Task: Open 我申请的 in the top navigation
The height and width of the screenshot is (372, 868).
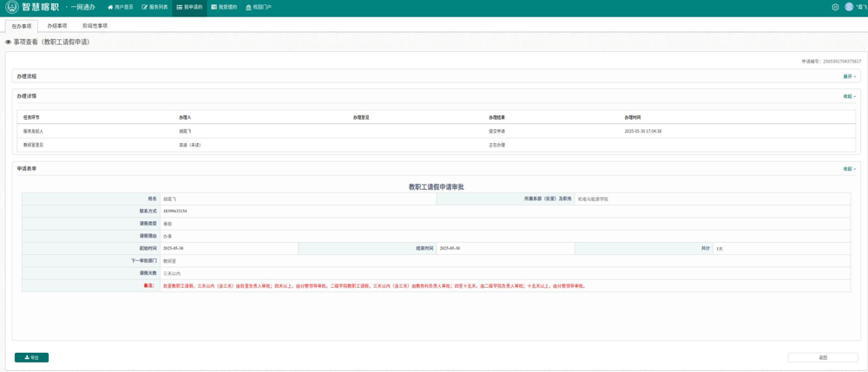Action: coord(189,7)
